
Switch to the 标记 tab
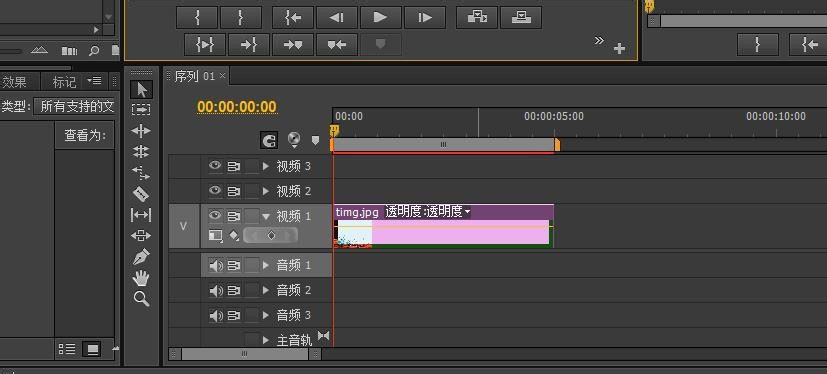[64, 82]
